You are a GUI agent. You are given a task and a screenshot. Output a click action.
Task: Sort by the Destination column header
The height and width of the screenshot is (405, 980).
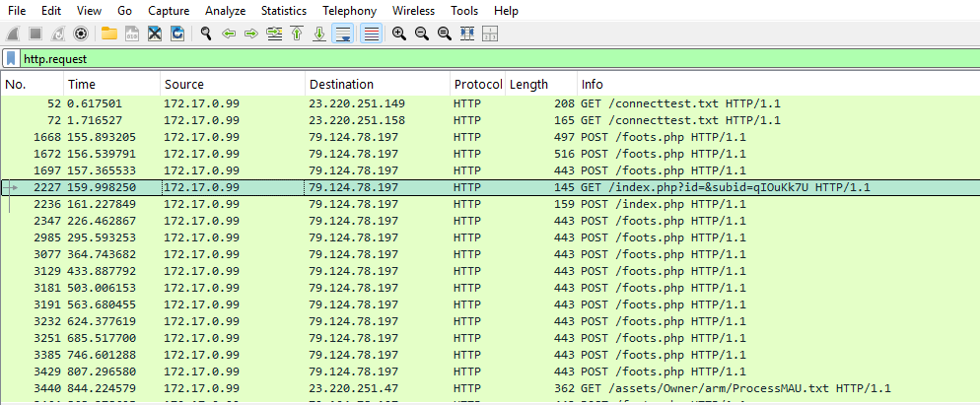pos(378,85)
